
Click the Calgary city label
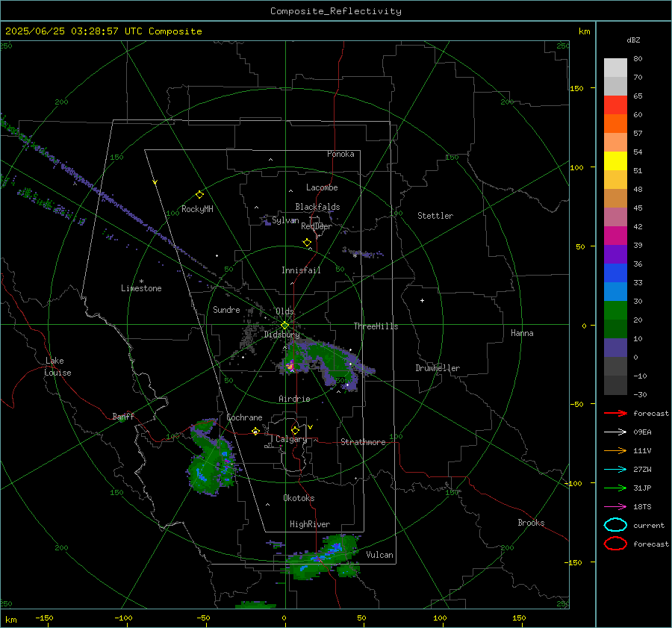pyautogui.click(x=291, y=439)
